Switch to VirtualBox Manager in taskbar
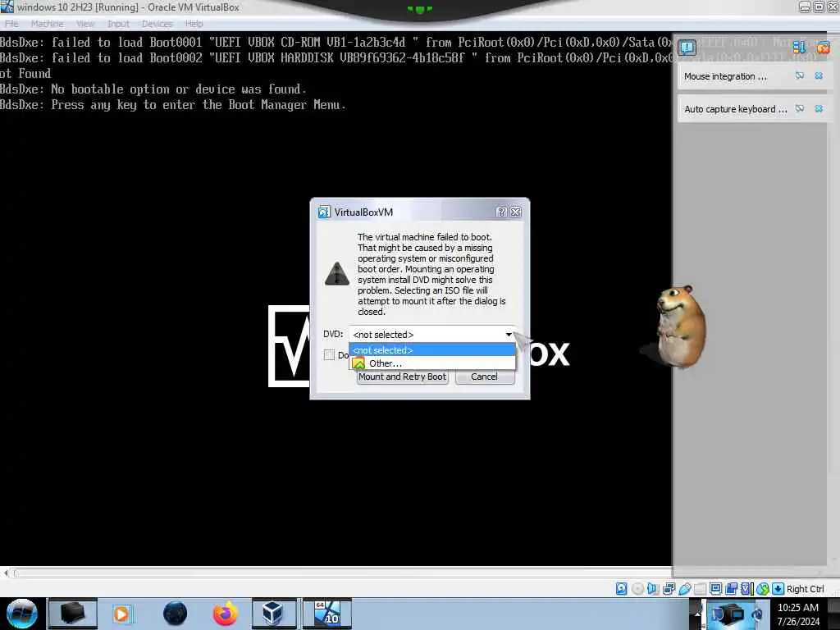This screenshot has height=630, width=840. tap(273, 614)
